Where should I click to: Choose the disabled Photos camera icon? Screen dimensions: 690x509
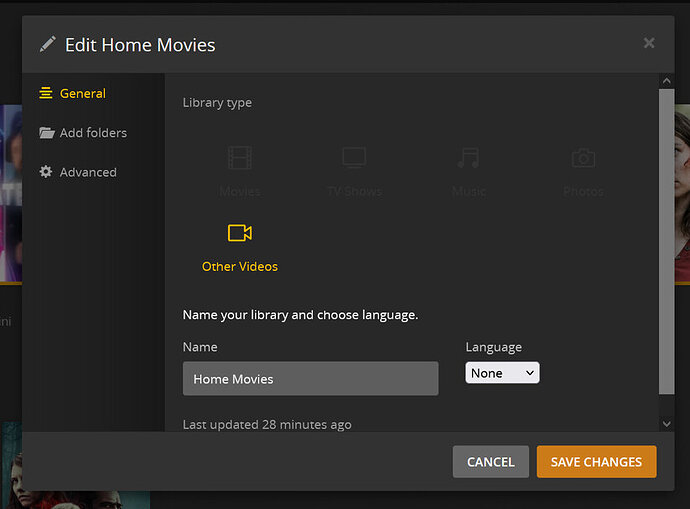583,158
